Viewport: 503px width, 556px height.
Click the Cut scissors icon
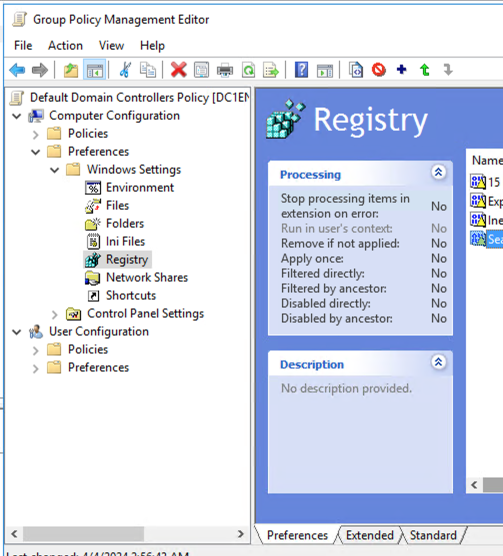click(x=125, y=70)
